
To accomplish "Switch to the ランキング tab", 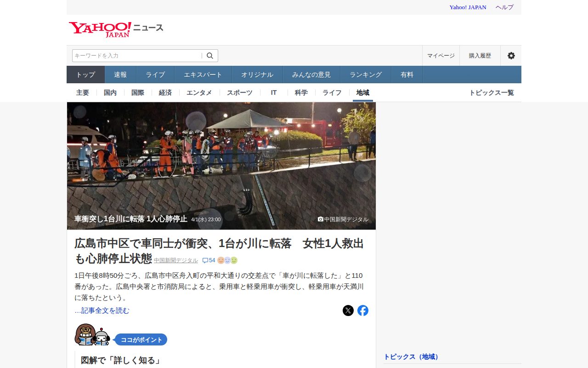I will [366, 75].
